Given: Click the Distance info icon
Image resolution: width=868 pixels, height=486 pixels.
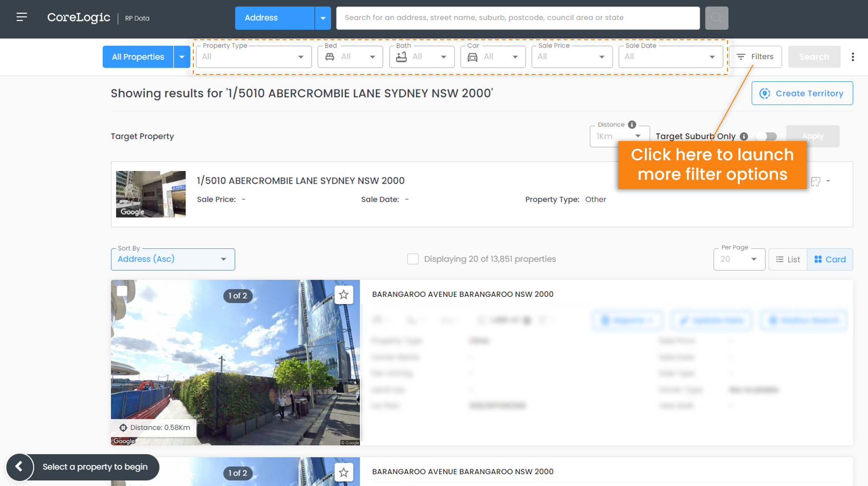Looking at the screenshot, I should click(632, 124).
